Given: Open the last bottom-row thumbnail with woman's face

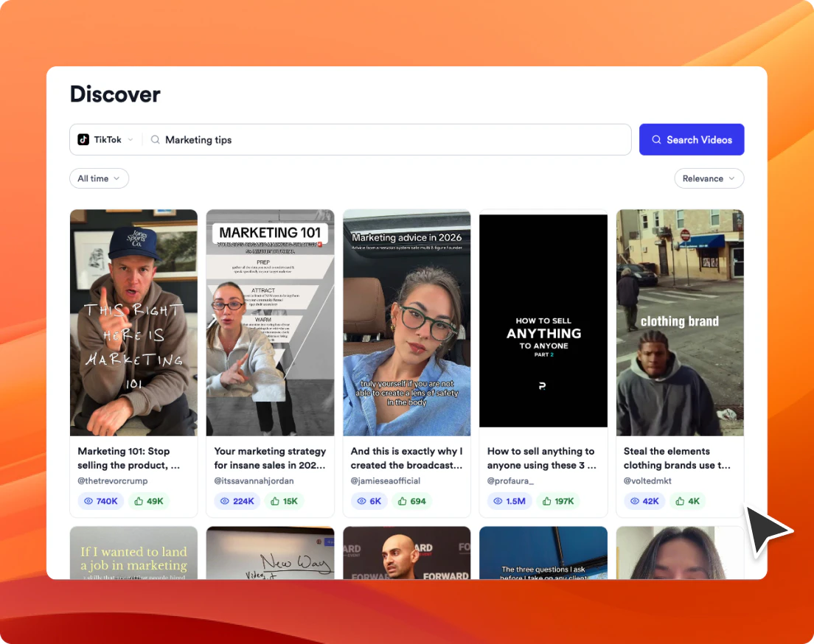Looking at the screenshot, I should click(680, 553).
